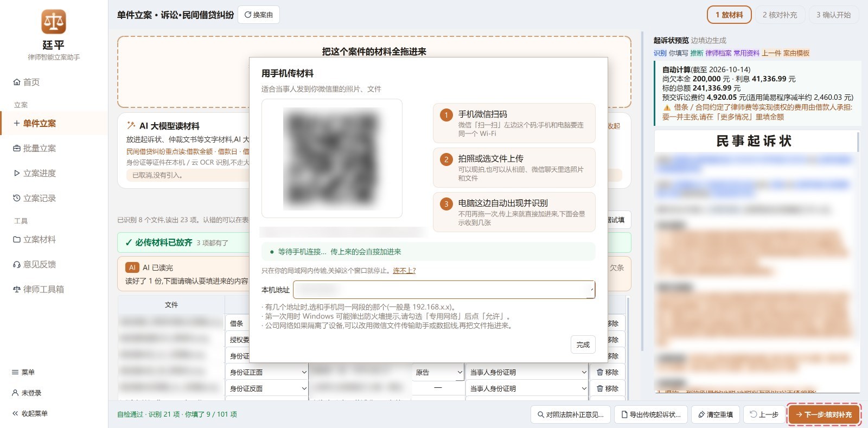Open the 身份证反面 type dropdown
Viewport: 868px width, 428px height.
pyautogui.click(x=267, y=388)
